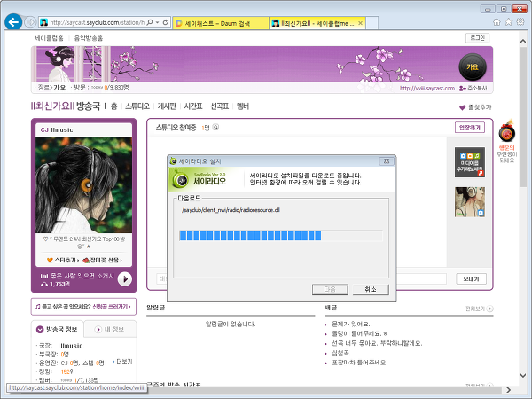Close the 세이라디오 설치 dialog
Viewport: 532px width, 399px height.
[x=387, y=161]
